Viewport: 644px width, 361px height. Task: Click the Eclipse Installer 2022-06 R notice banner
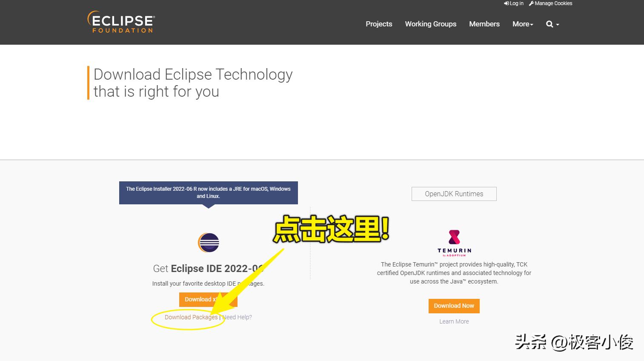click(x=208, y=192)
